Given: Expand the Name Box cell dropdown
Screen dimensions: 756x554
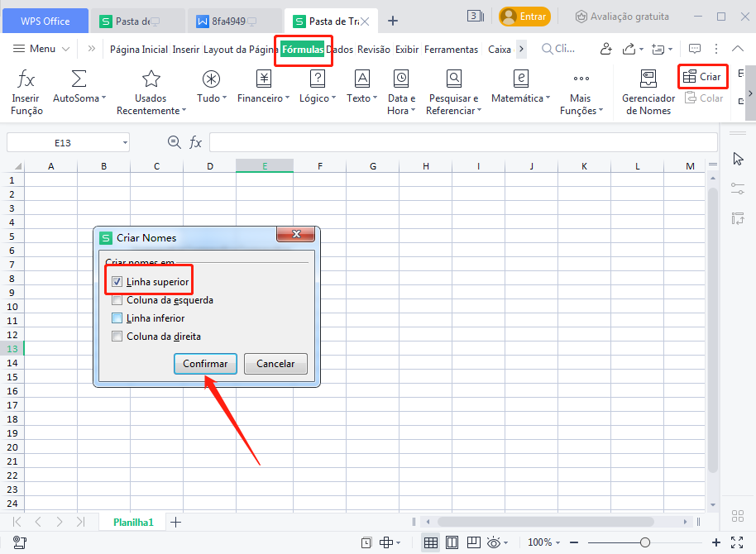Looking at the screenshot, I should click(x=124, y=143).
